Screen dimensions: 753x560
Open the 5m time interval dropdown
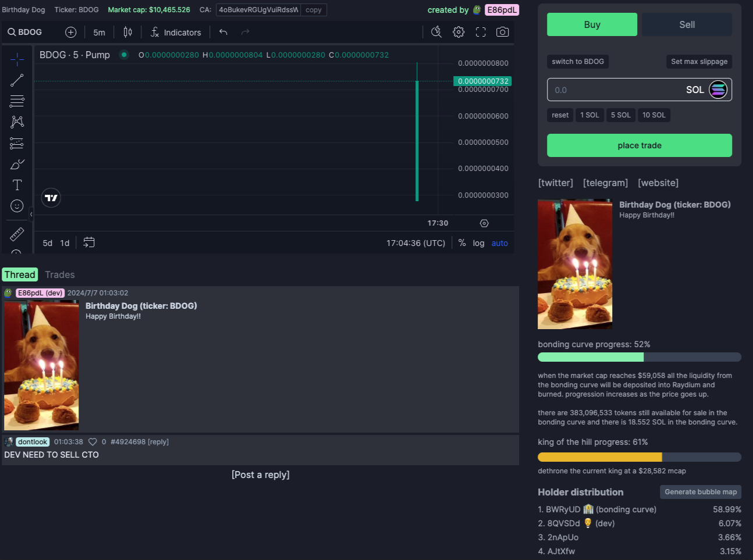[99, 33]
